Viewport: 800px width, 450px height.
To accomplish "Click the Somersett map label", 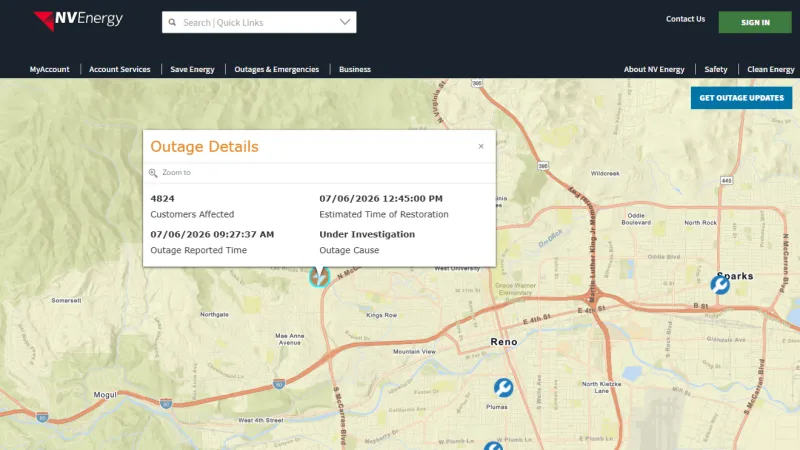I will [x=66, y=301].
